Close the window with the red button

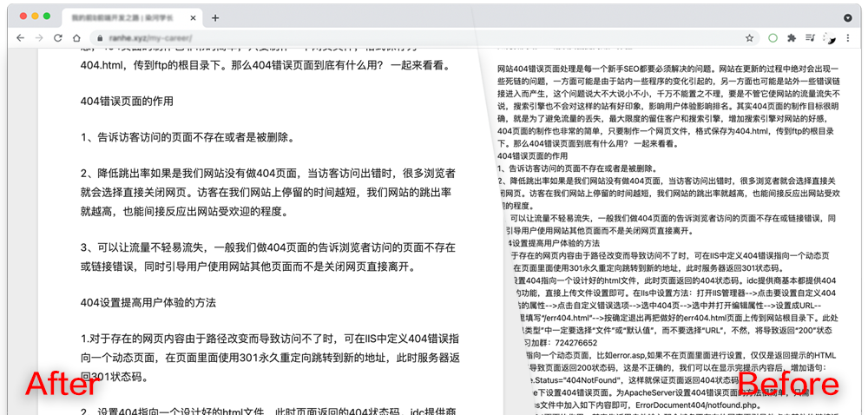pos(23,16)
